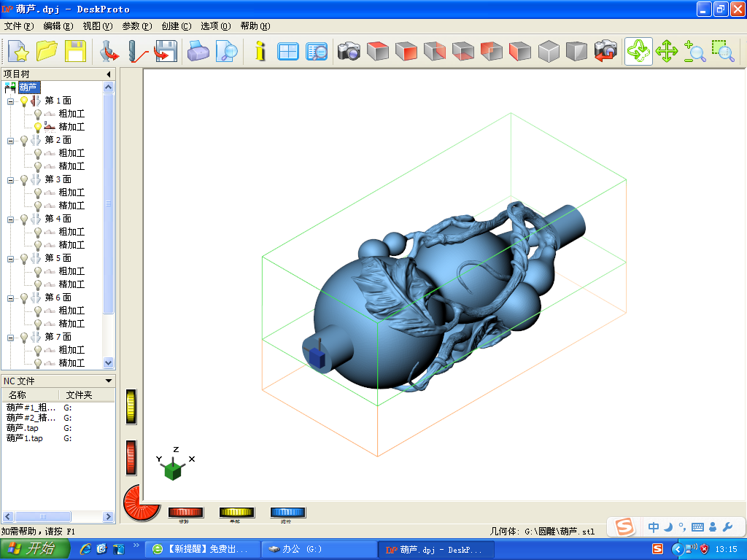The height and width of the screenshot is (560, 747).
Task: Activate zoom window selection tool
Action: coord(723,51)
